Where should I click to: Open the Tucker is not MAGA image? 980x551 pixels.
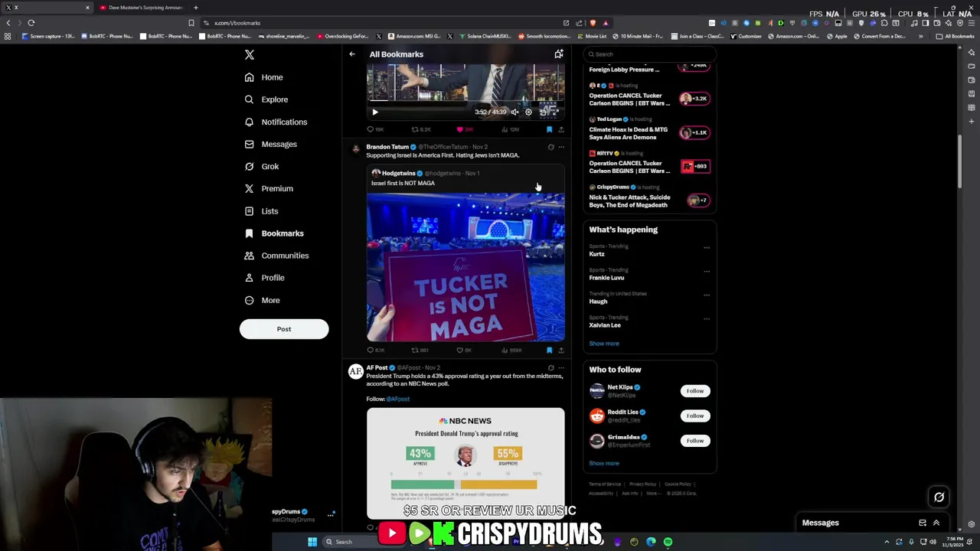465,266
